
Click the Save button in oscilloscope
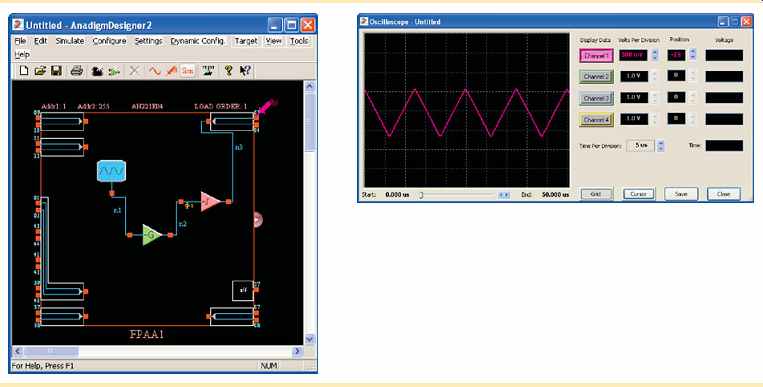tap(681, 194)
